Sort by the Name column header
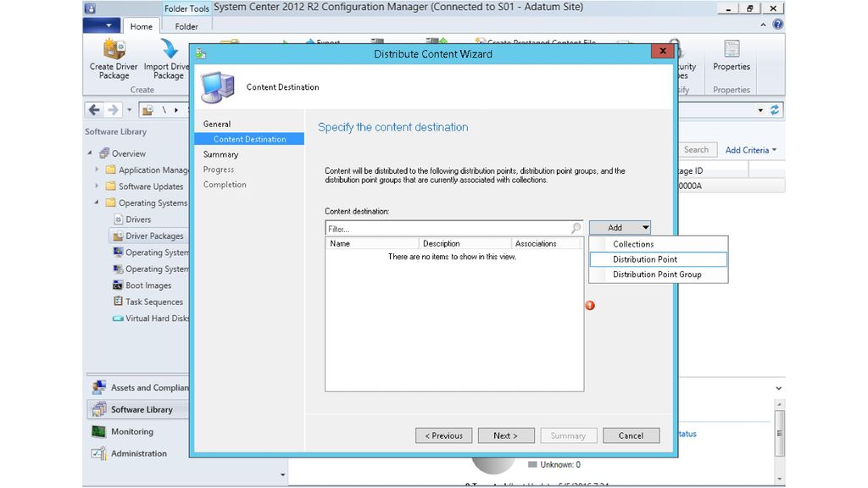Screen dimensions: 868x488 (x=372, y=243)
